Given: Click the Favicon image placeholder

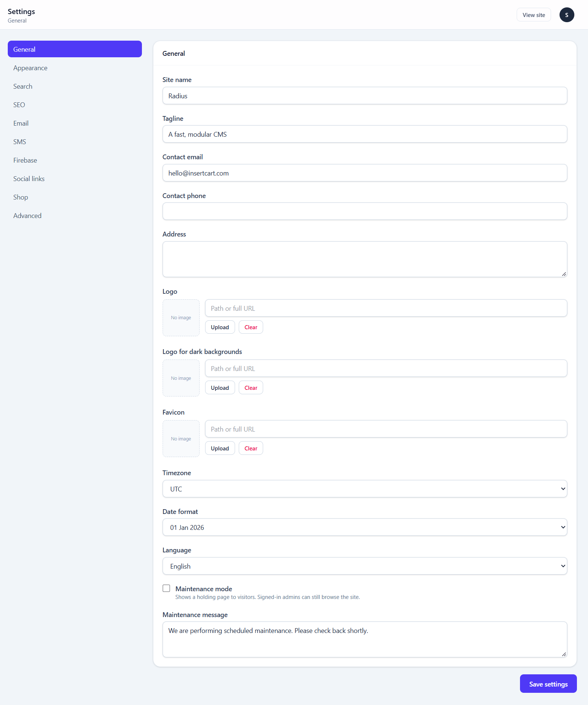Looking at the screenshot, I should coord(181,439).
